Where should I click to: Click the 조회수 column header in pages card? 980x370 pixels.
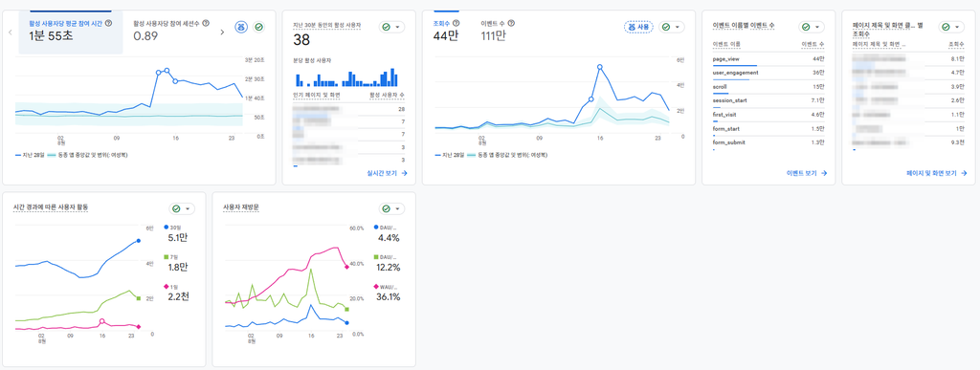[956, 44]
